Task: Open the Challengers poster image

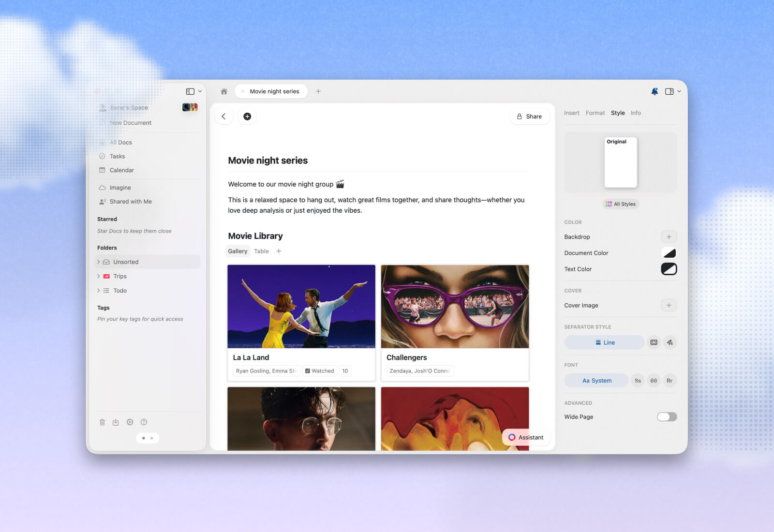Action: point(455,306)
